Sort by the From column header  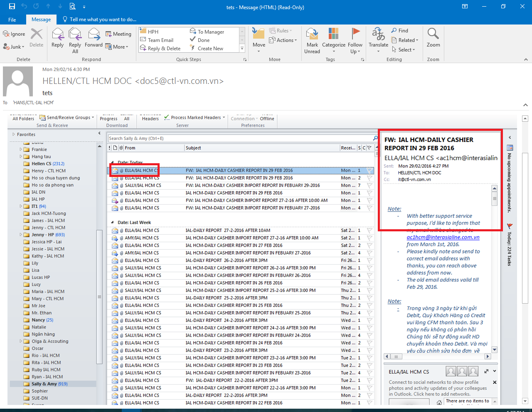click(x=154, y=148)
